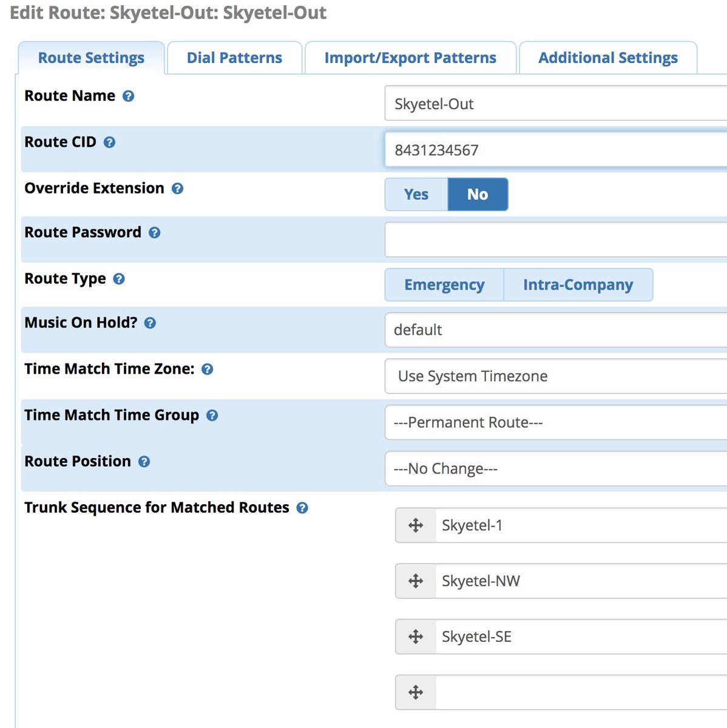Open trunk dropdown set to Skyetel-NW
727x728 pixels.
(581, 581)
